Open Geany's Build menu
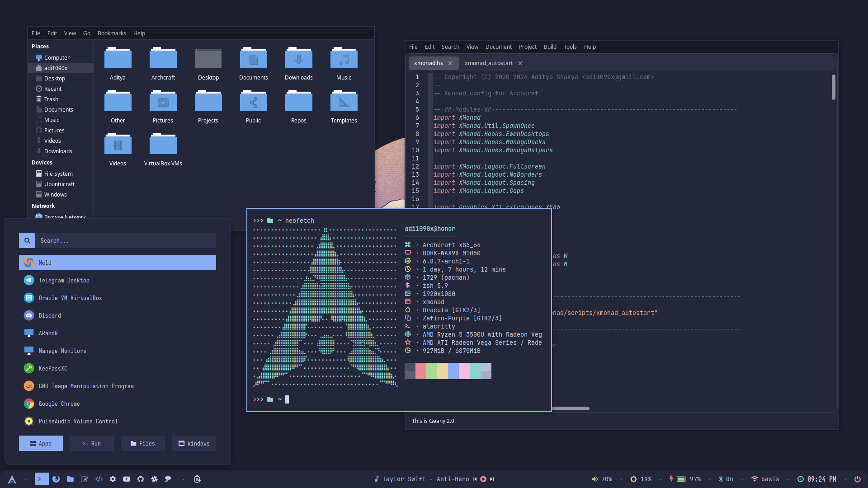The image size is (868, 488). [550, 47]
